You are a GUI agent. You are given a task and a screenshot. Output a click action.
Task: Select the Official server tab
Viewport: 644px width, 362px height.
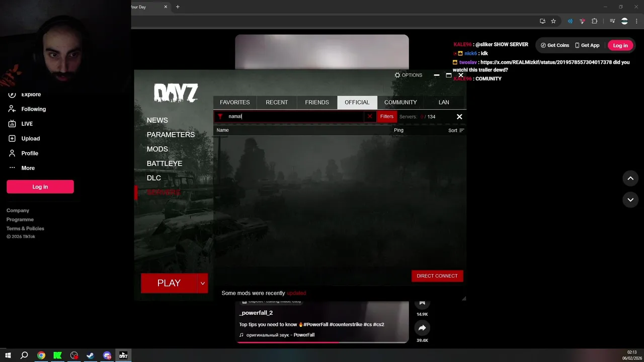point(357,102)
